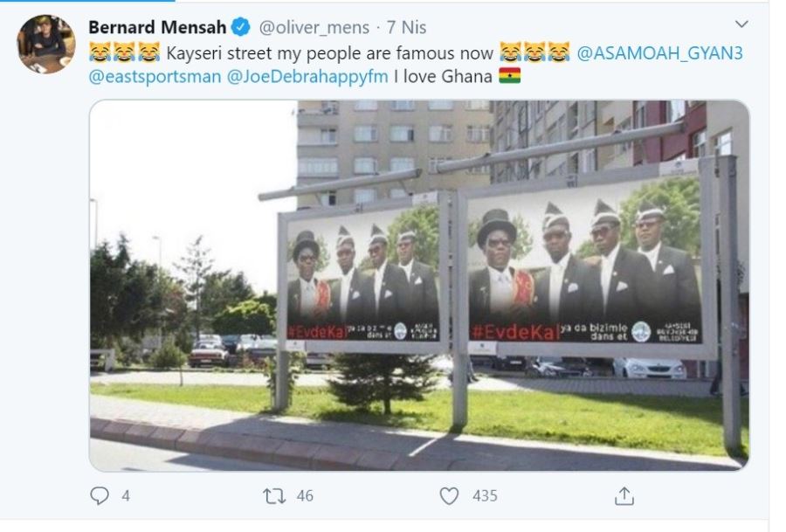Click the Ghana flag emoji

tap(509, 76)
